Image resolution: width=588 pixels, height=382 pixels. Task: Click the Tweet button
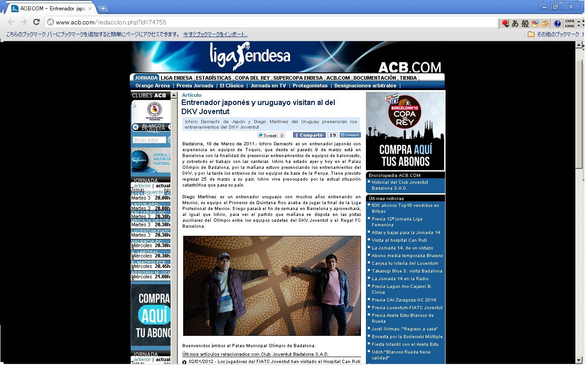tap(268, 135)
